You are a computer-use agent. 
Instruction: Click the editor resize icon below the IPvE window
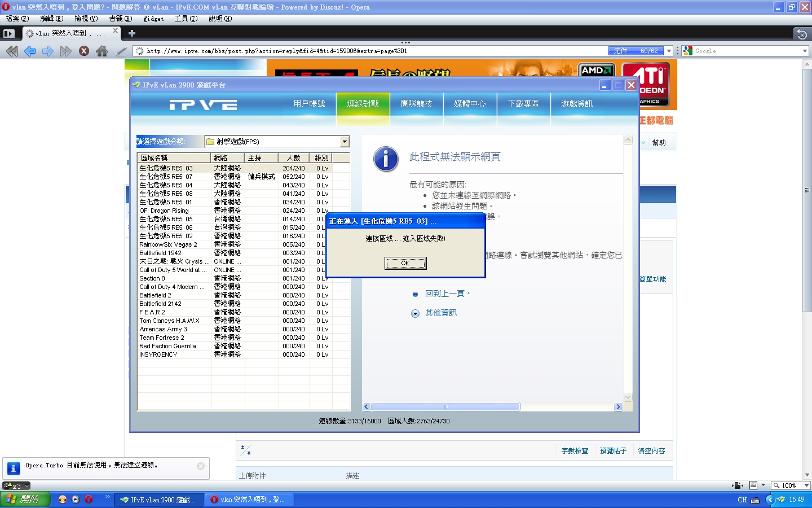tap(245, 450)
